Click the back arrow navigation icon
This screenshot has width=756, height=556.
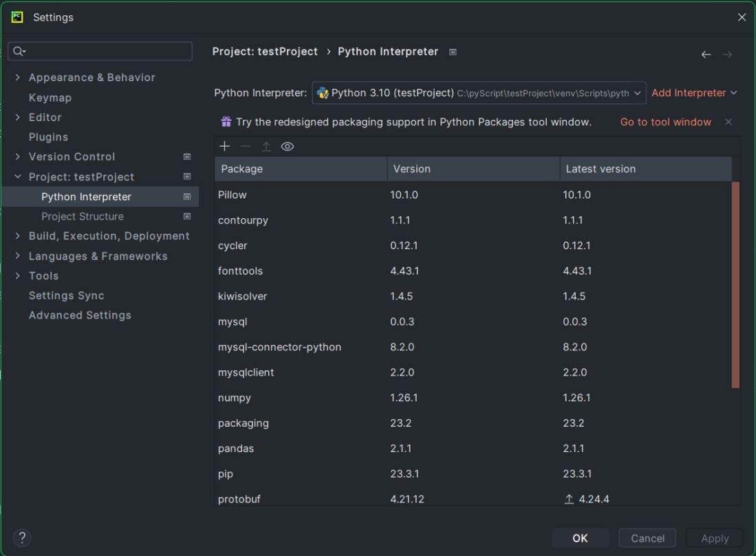pos(706,54)
